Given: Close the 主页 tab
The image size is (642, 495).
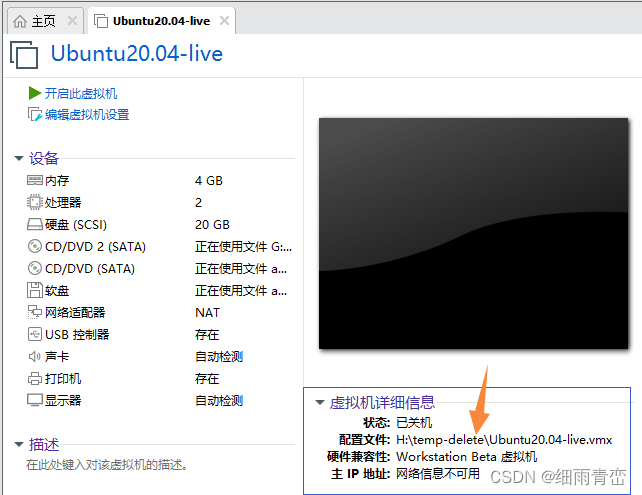Looking at the screenshot, I should [72, 20].
